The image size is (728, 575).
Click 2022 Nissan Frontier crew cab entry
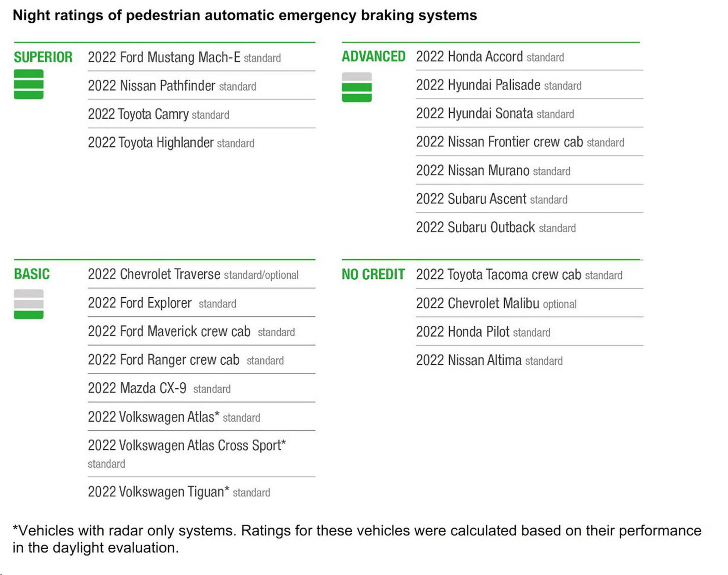[x=520, y=142]
